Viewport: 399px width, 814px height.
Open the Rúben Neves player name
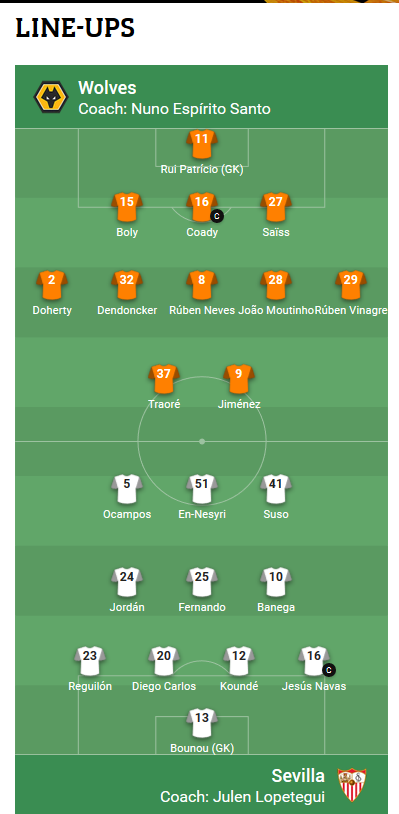pyautogui.click(x=202, y=310)
